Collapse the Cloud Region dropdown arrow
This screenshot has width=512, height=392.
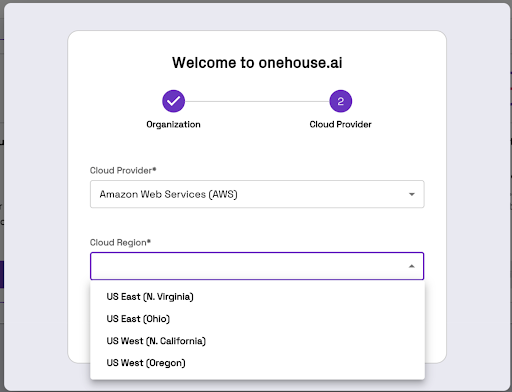coord(412,266)
